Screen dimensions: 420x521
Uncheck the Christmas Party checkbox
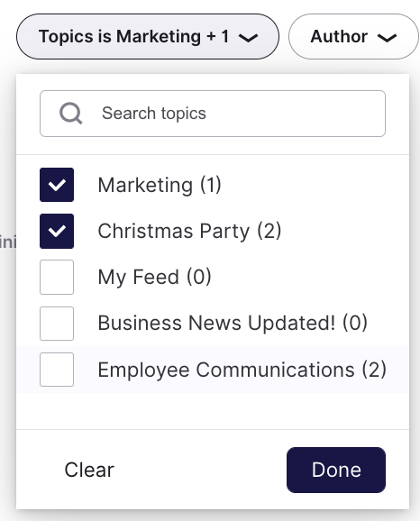[x=57, y=232]
